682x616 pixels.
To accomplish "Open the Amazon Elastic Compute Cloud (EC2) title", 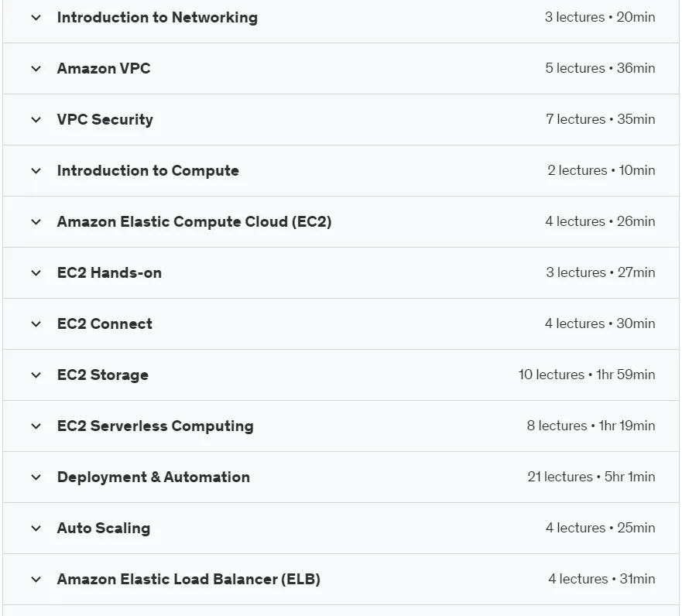I will (194, 221).
